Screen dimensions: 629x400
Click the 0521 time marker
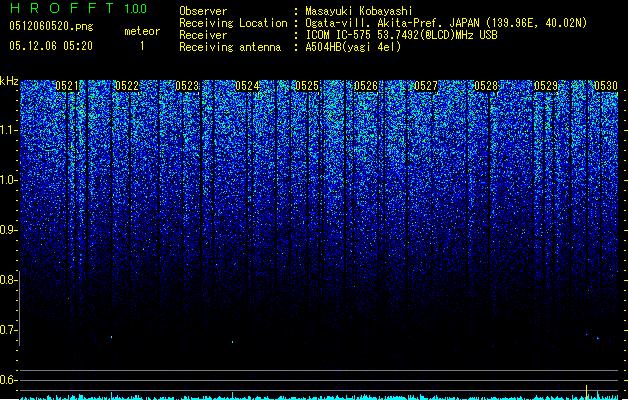pos(67,86)
